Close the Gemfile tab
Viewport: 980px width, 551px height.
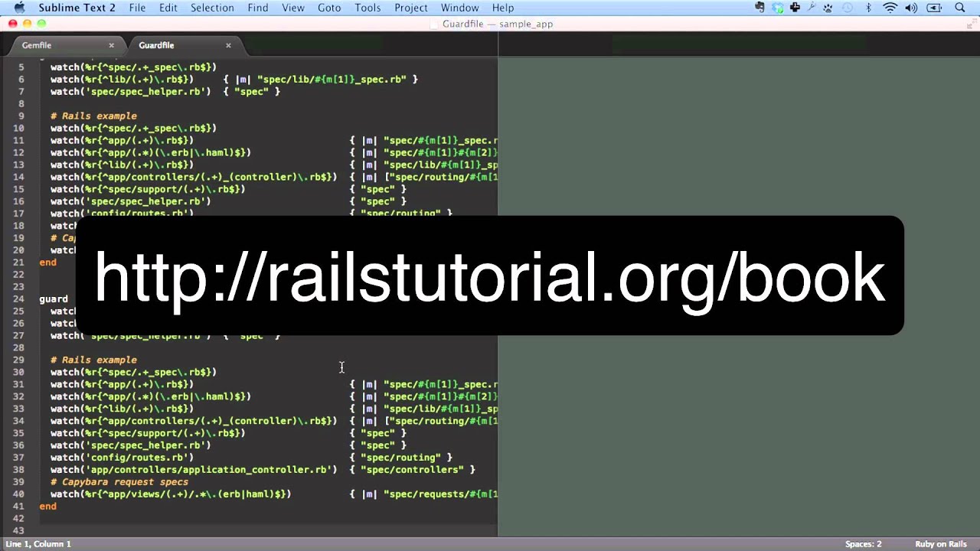pos(111,45)
